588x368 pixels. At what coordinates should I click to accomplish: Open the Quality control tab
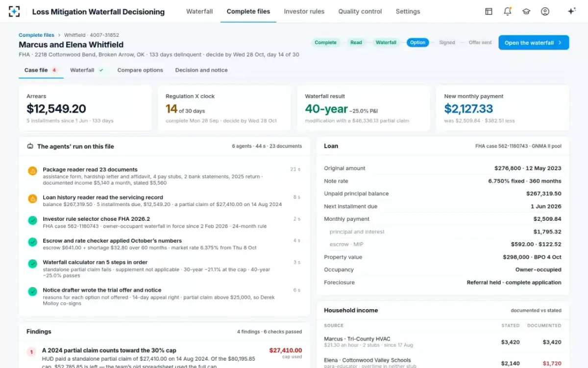coord(360,11)
